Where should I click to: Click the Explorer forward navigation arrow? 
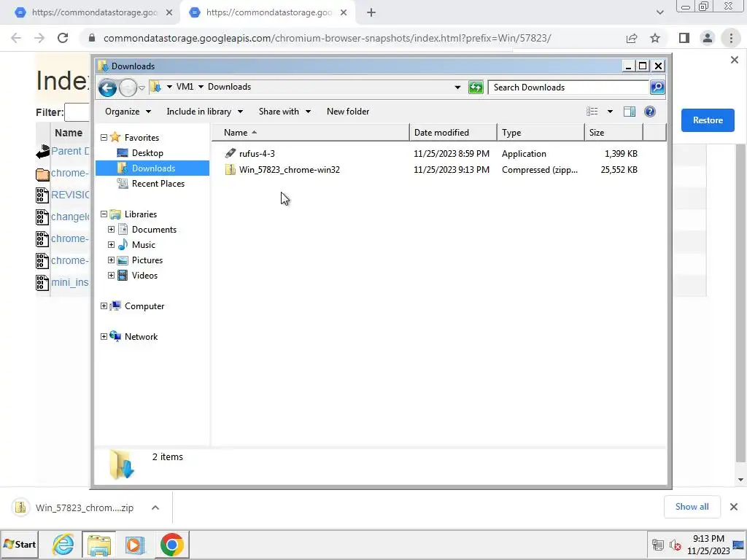127,87
